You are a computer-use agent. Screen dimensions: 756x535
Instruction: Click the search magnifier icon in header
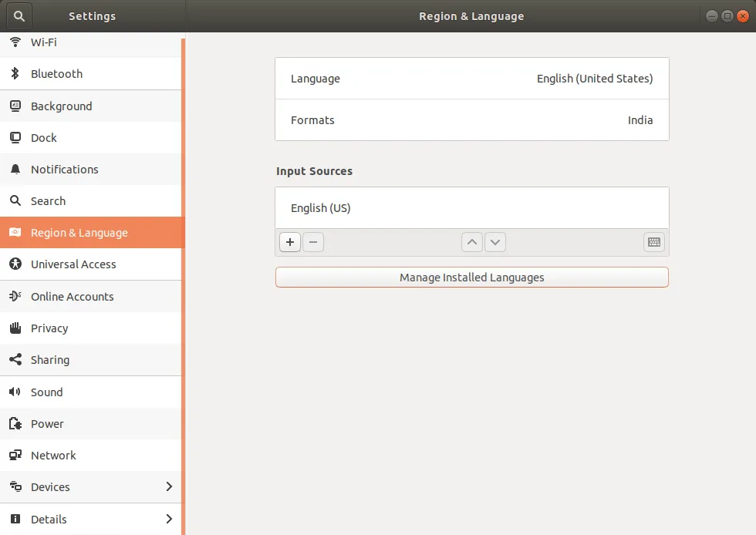coord(19,16)
